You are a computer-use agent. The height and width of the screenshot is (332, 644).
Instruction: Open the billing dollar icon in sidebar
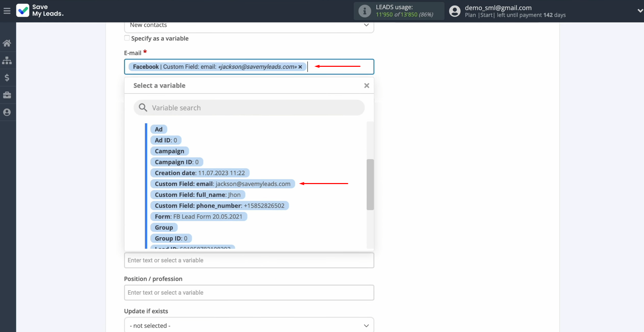[x=7, y=78]
